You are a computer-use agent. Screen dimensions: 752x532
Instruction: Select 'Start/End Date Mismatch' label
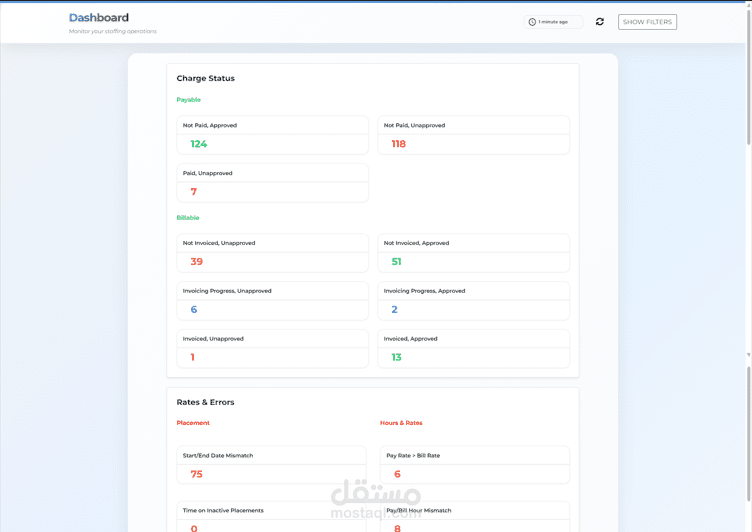(x=218, y=456)
